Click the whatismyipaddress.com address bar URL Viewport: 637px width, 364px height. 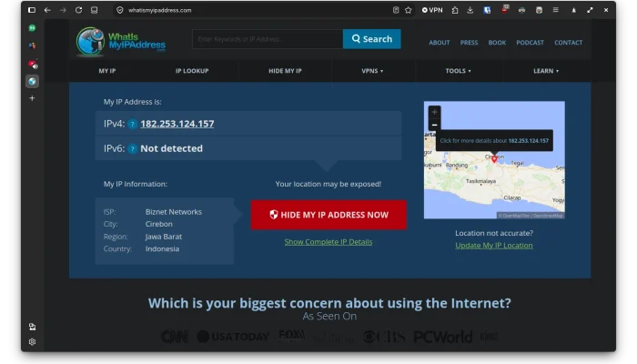[x=159, y=10]
